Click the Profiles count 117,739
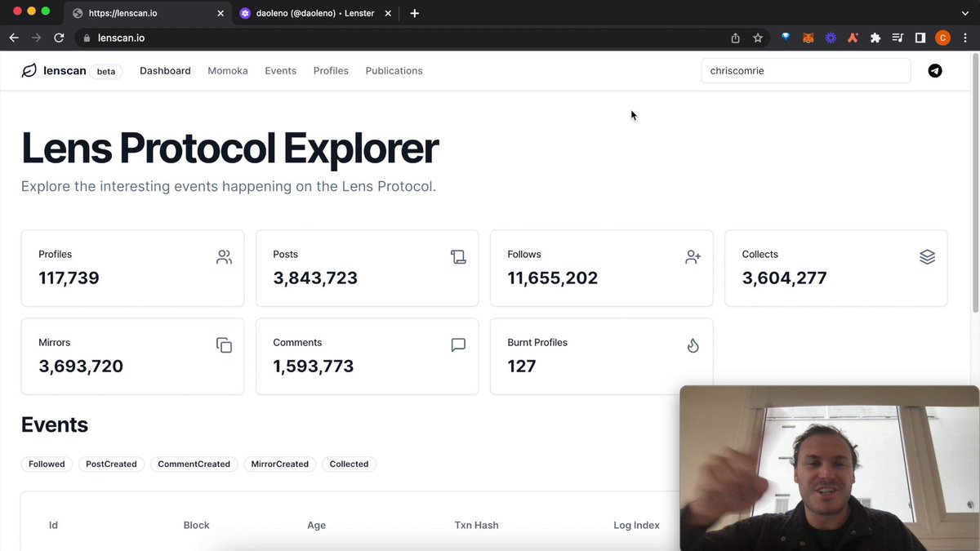980x551 pixels. click(x=69, y=278)
